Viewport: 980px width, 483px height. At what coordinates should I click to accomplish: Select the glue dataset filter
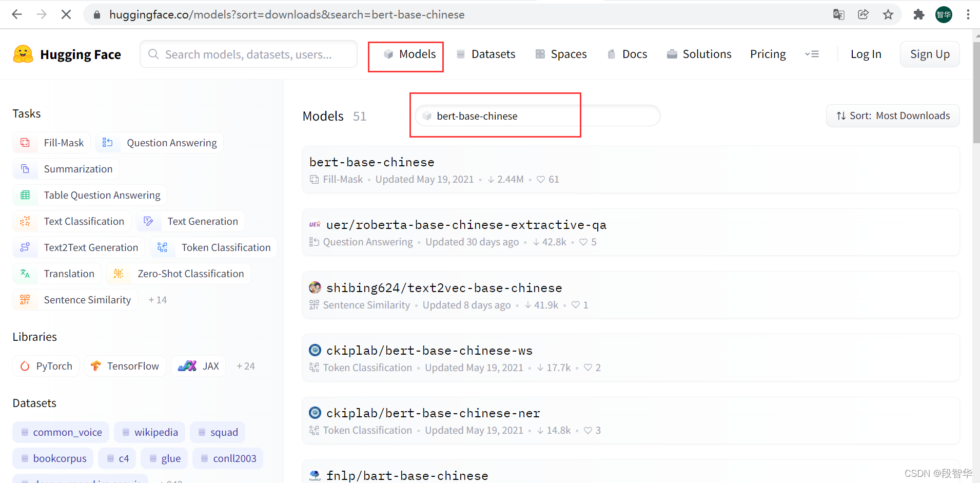click(x=164, y=458)
